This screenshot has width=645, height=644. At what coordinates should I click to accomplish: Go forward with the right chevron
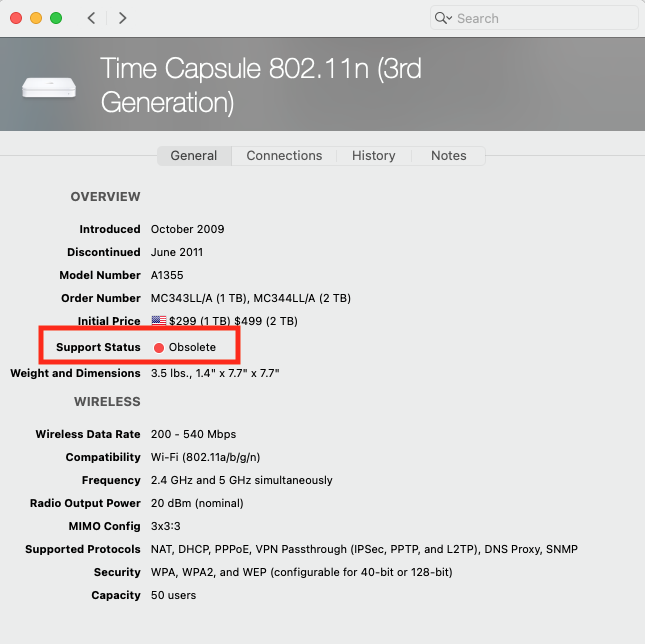click(122, 18)
